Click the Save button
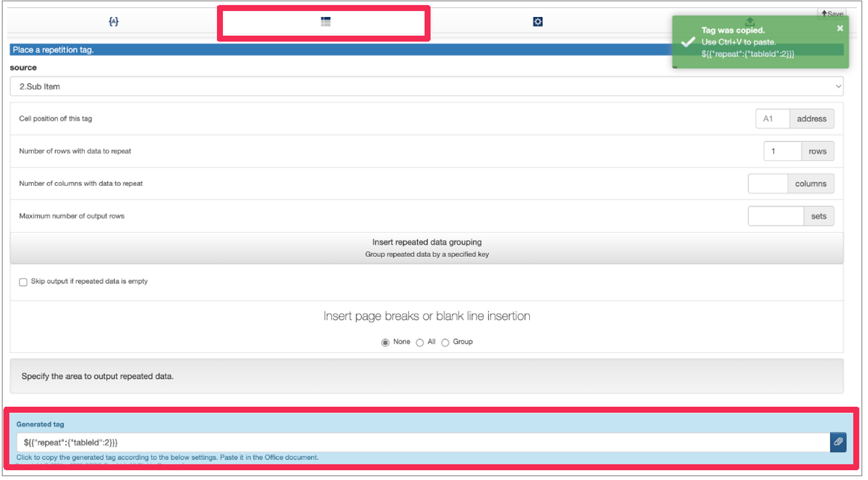This screenshot has width=868, height=480. (x=831, y=13)
